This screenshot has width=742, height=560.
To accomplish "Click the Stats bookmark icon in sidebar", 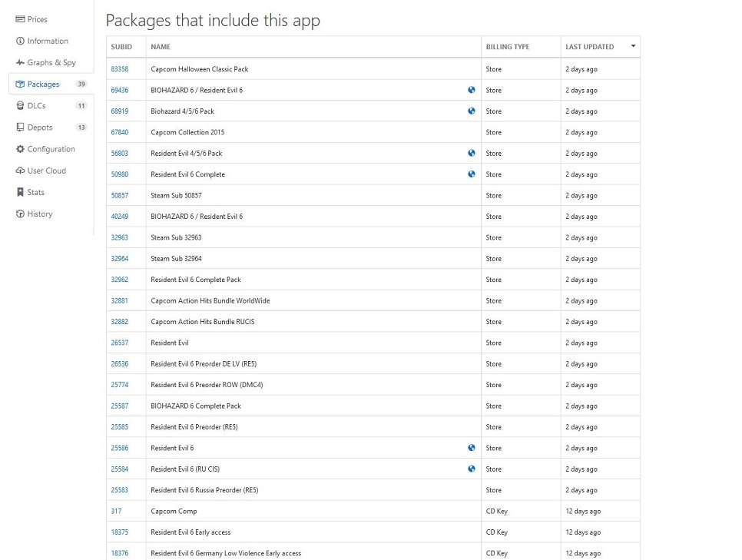I will 20,192.
